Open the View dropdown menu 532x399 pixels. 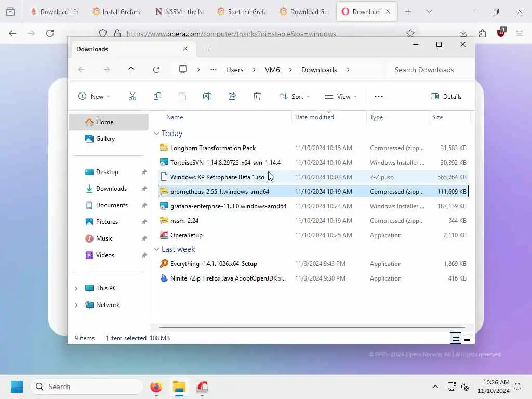click(x=341, y=96)
